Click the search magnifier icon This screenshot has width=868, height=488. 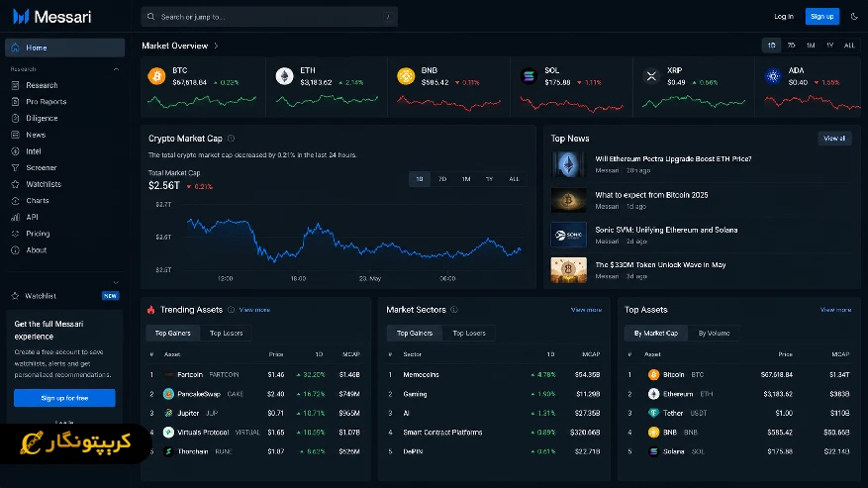[x=150, y=17]
